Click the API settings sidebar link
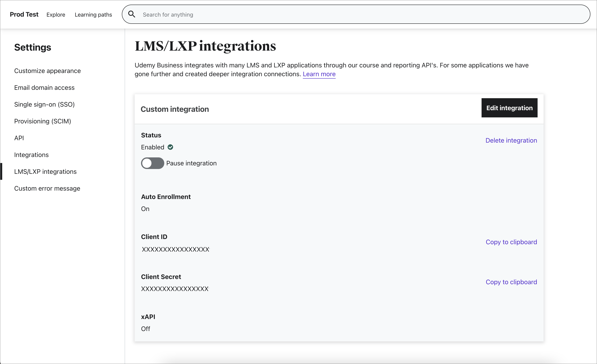This screenshot has width=597, height=364. (18, 138)
